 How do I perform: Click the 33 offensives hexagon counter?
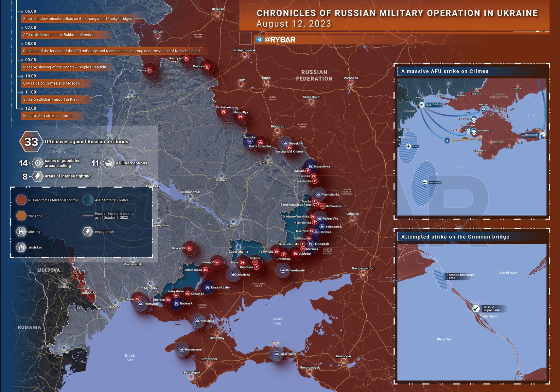click(x=31, y=142)
